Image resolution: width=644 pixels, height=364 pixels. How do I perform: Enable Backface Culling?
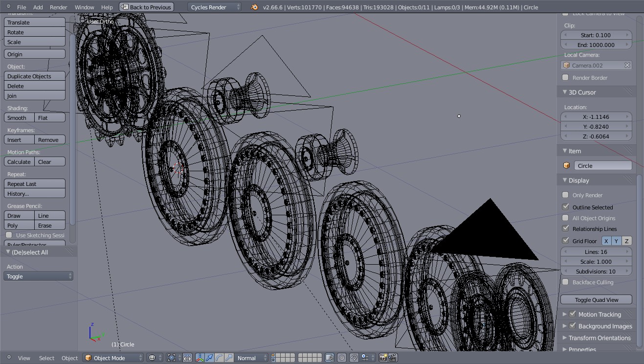[x=565, y=282]
